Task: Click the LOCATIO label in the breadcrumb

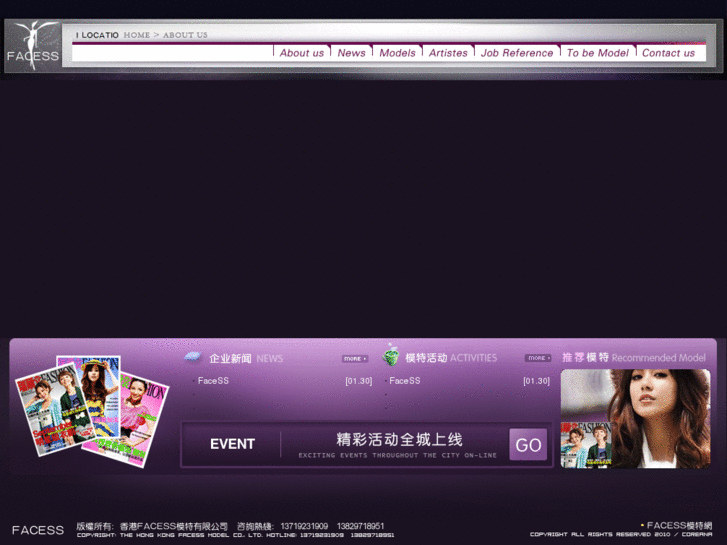Action: (100, 35)
